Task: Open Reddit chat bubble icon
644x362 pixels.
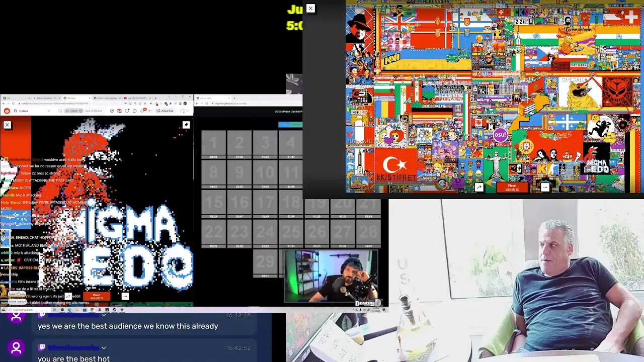Action: pyautogui.click(x=134, y=111)
